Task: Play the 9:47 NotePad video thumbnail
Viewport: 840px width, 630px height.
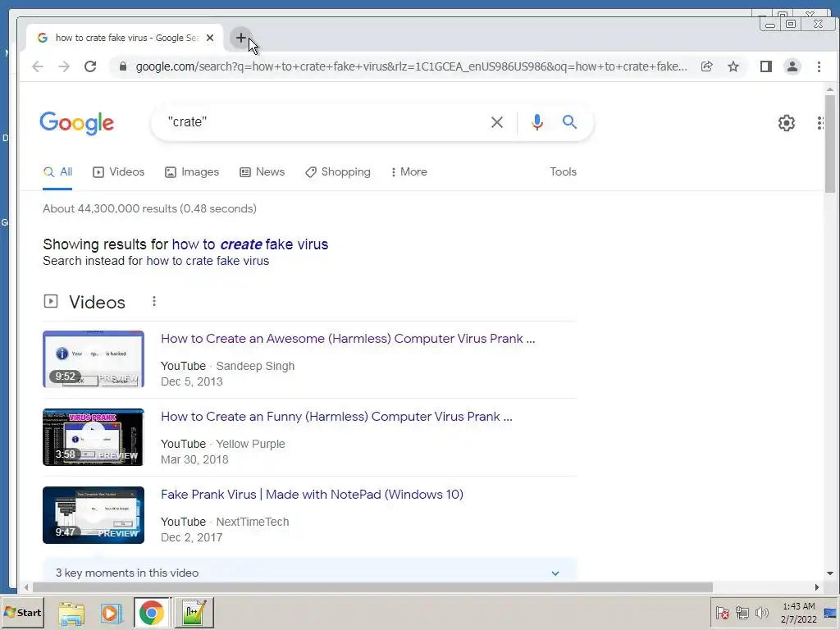Action: pyautogui.click(x=94, y=515)
